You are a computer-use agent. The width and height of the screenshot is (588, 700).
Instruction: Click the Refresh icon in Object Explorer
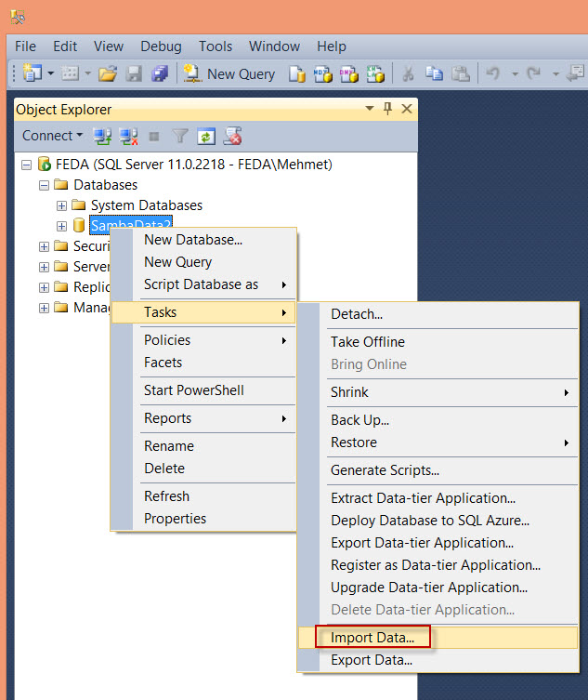pos(206,136)
